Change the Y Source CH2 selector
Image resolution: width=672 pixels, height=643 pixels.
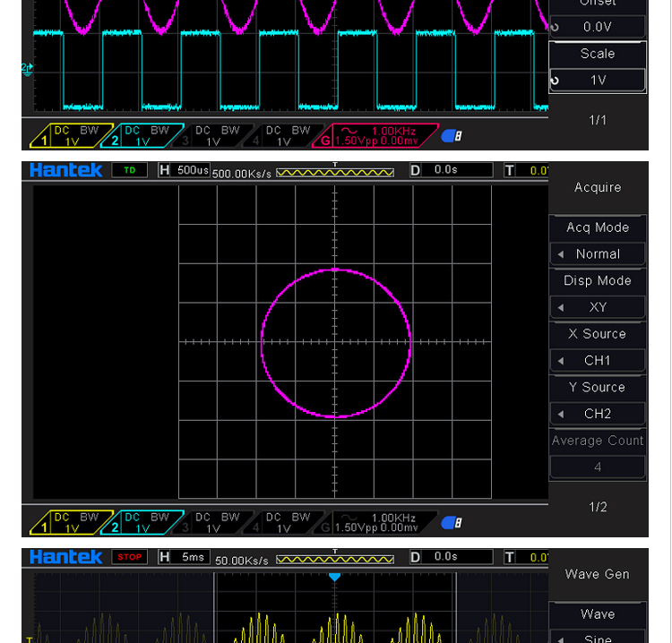click(x=598, y=414)
